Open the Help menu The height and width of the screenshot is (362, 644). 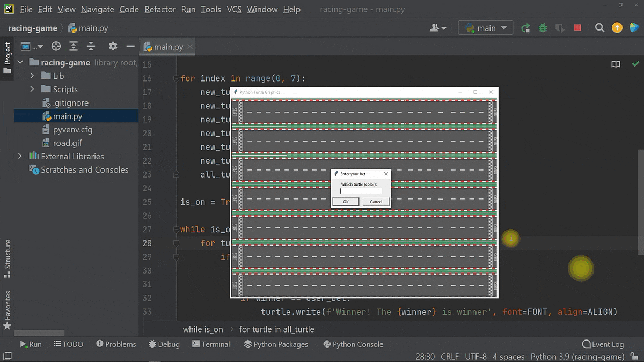pos(291,9)
